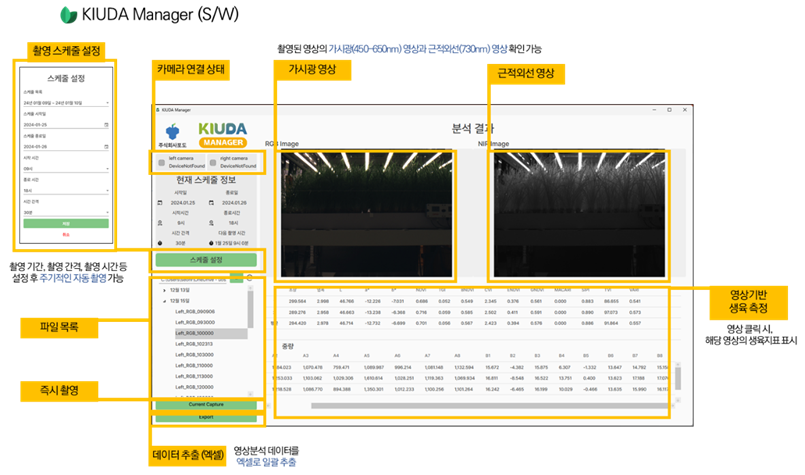The height and width of the screenshot is (475, 805).
Task: Click the blue company logo icon
Action: point(172,131)
